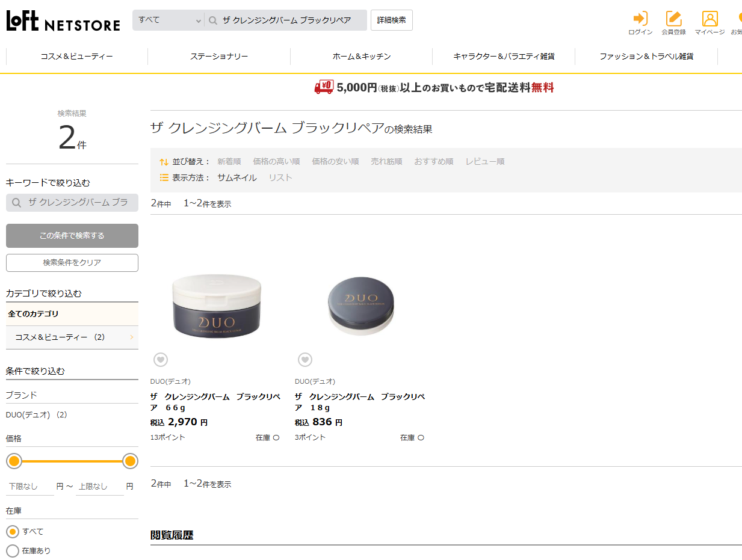The height and width of the screenshot is (560, 742).
Task: Select the 在庫あり stock radio button
Action: pyautogui.click(x=12, y=550)
